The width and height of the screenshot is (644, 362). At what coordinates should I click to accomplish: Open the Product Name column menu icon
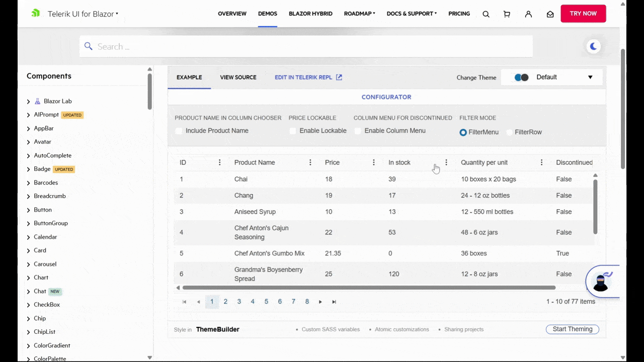[x=310, y=162]
